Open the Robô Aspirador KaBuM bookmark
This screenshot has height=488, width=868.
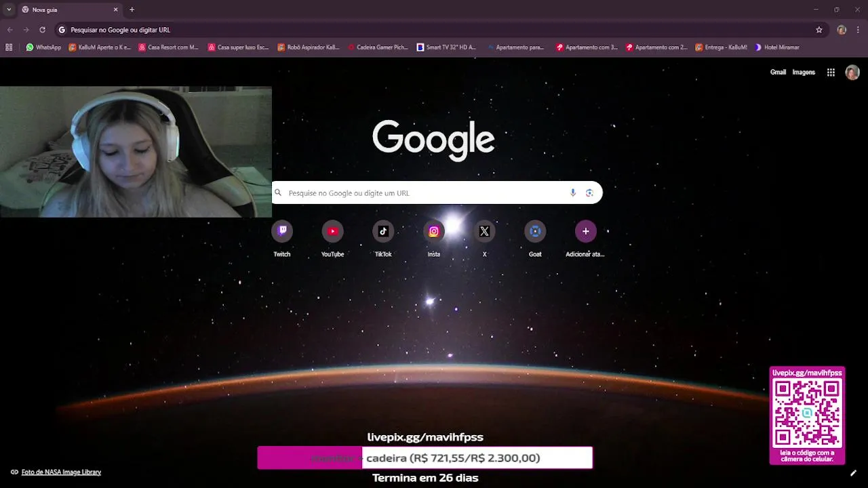pyautogui.click(x=309, y=47)
